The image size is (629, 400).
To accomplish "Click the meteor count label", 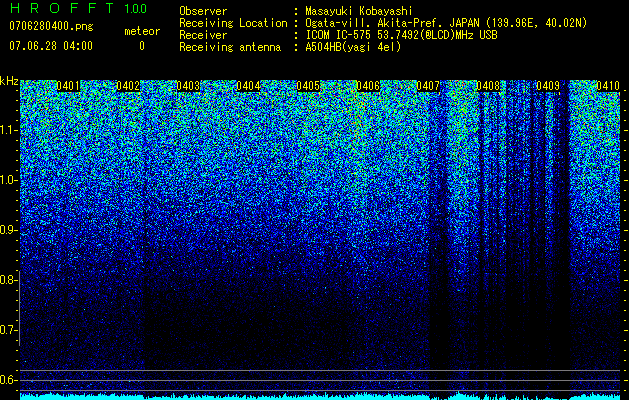I will [x=142, y=31].
